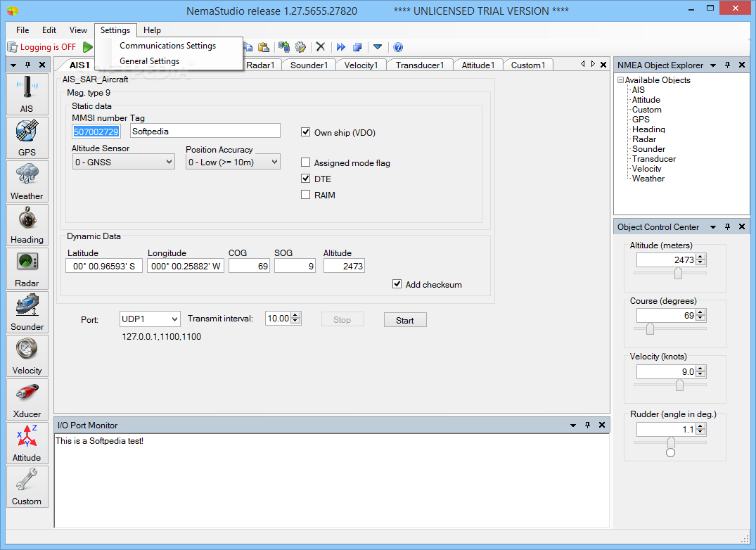Close the active document tab
The height and width of the screenshot is (550, 756).
pyautogui.click(x=603, y=65)
